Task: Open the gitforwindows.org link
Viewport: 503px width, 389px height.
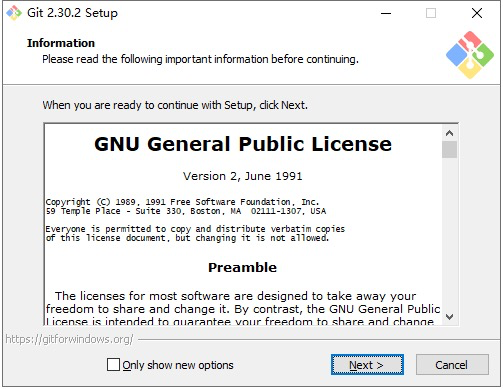Action: click(x=69, y=339)
